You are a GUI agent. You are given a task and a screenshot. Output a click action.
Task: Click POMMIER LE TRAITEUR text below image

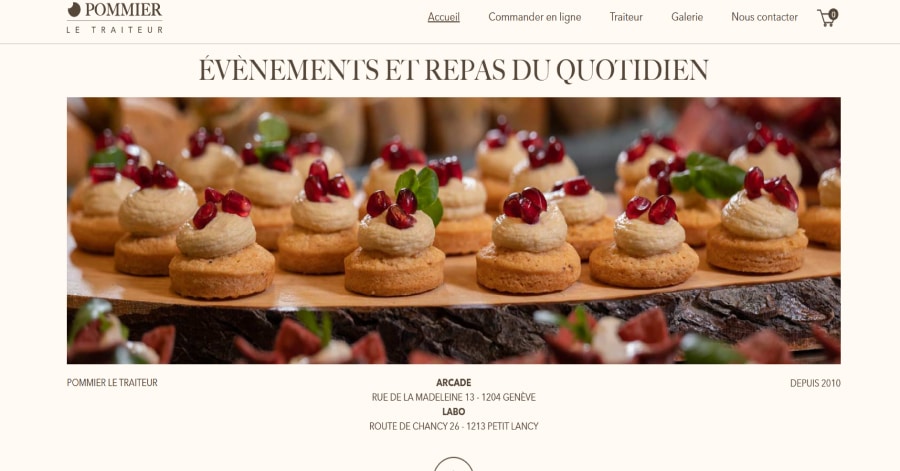click(x=112, y=383)
